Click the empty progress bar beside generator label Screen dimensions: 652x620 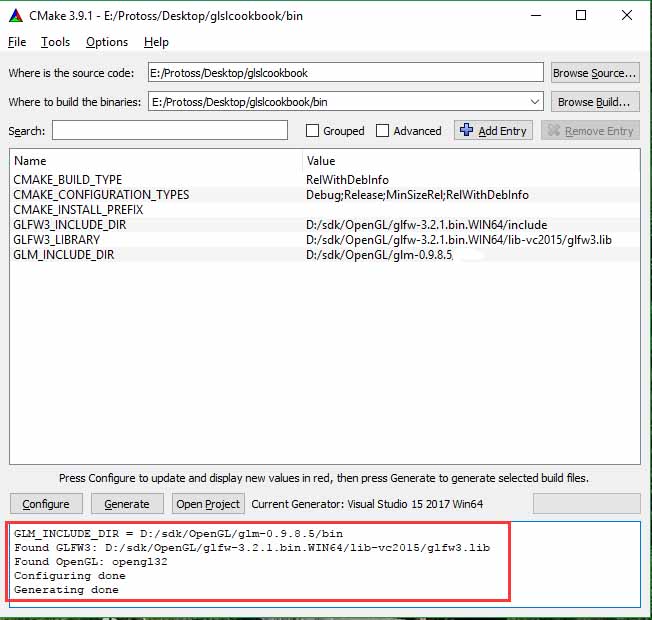[x=587, y=504]
